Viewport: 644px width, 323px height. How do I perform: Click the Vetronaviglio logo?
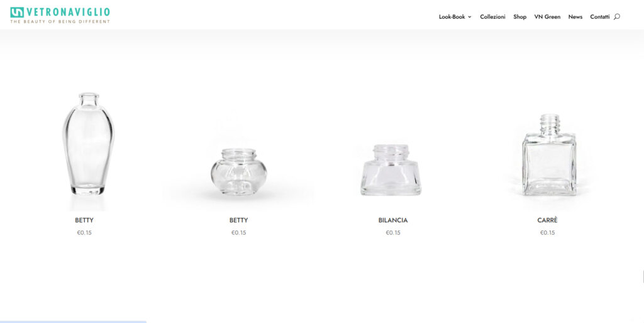(60, 15)
